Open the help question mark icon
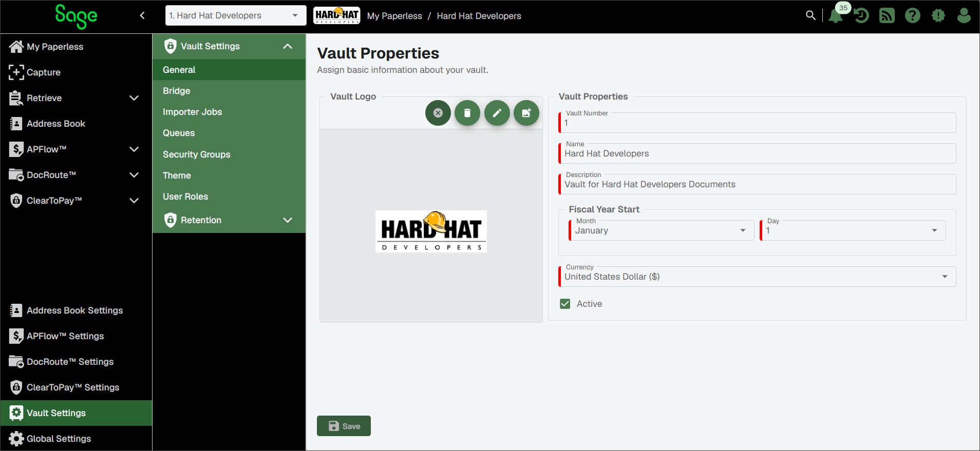The width and height of the screenshot is (980, 451). click(x=913, y=15)
